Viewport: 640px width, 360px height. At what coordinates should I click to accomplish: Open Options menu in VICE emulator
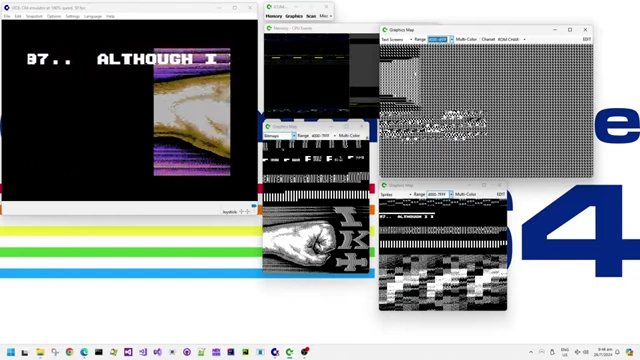click(x=53, y=16)
